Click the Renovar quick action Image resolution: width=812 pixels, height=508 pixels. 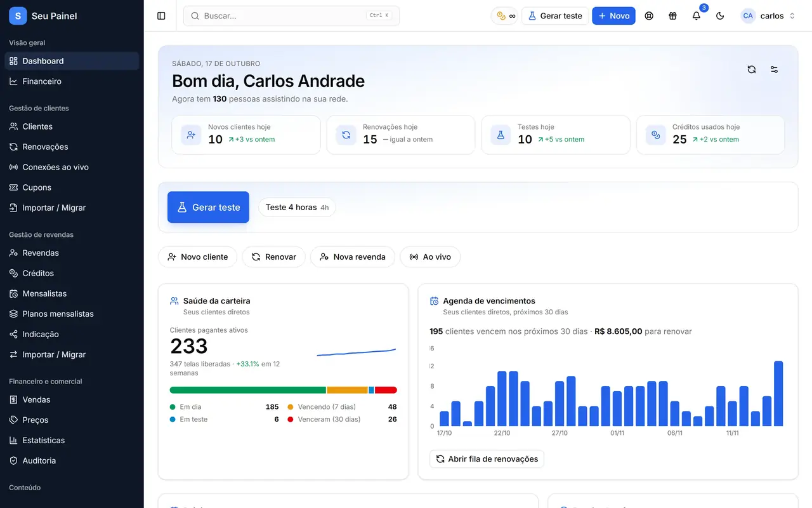(x=273, y=257)
